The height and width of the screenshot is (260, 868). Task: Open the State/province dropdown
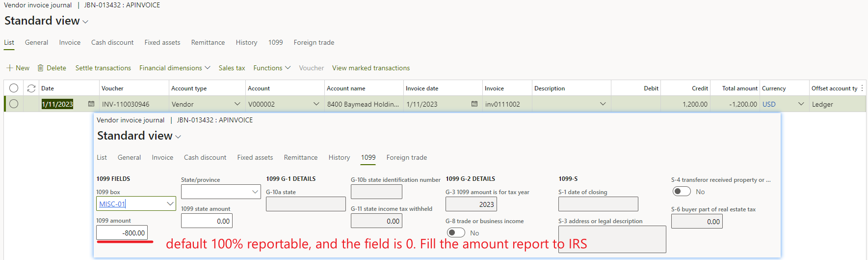(x=255, y=192)
